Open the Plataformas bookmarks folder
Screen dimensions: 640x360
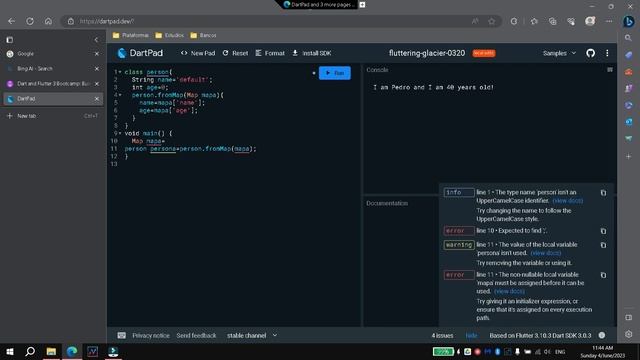click(x=131, y=36)
